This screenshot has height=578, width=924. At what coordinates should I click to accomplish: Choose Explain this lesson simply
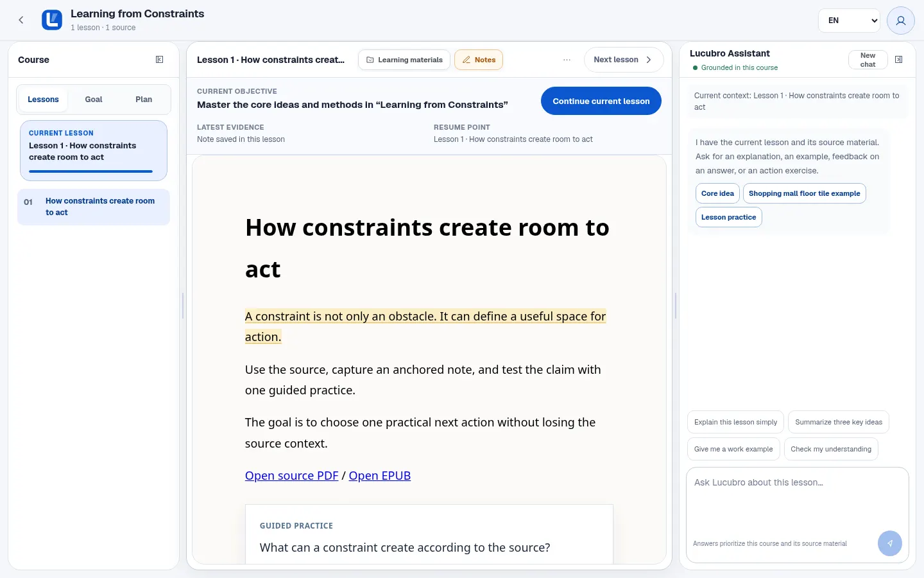735,422
